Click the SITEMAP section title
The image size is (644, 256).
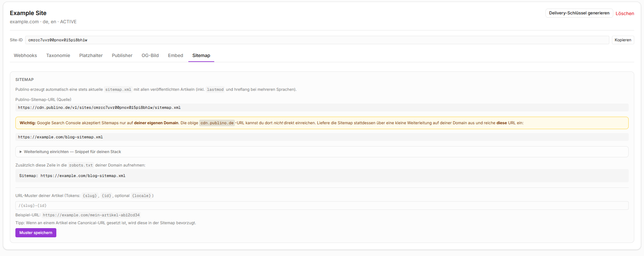click(x=25, y=80)
